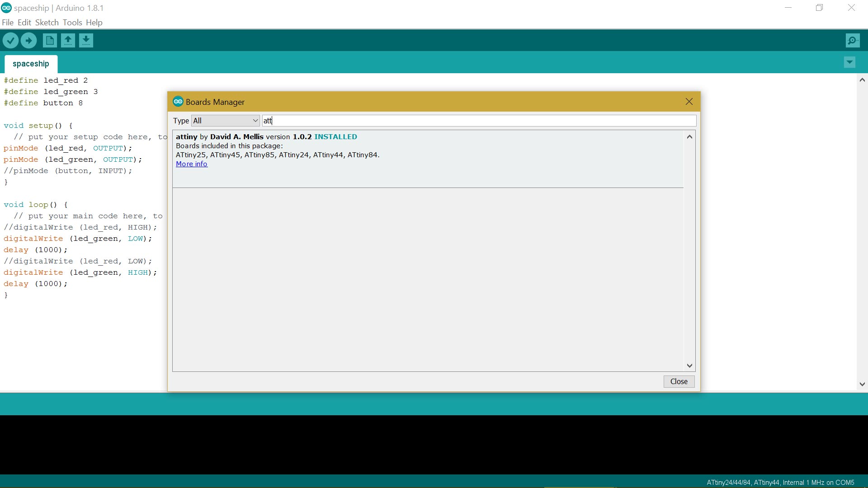The width and height of the screenshot is (868, 488).
Task: Click the '#define button 8' code line
Action: (x=43, y=103)
